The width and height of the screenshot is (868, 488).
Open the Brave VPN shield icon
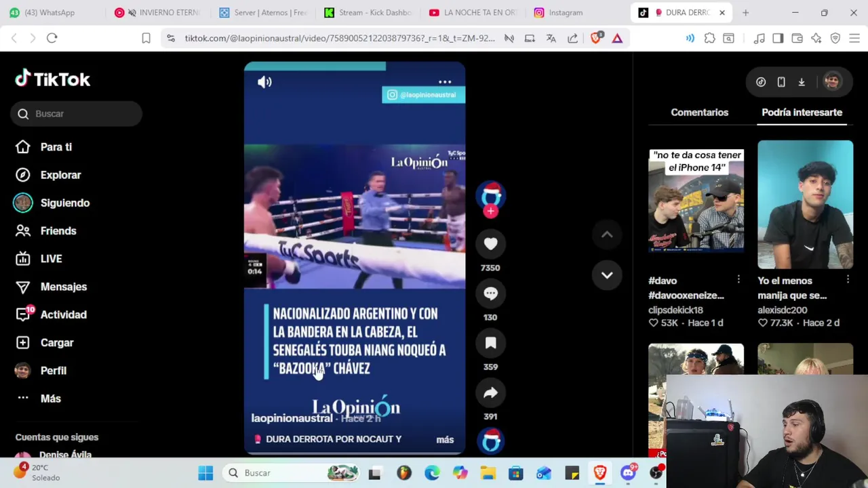click(x=835, y=39)
